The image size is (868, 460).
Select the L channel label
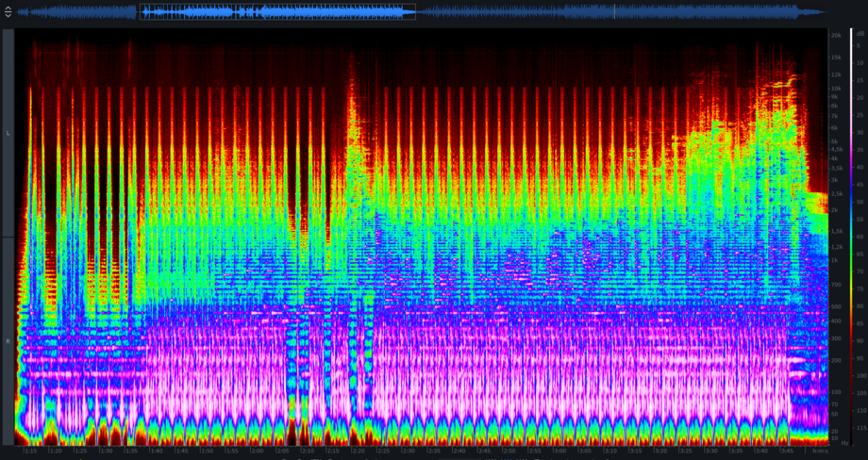pyautogui.click(x=8, y=133)
